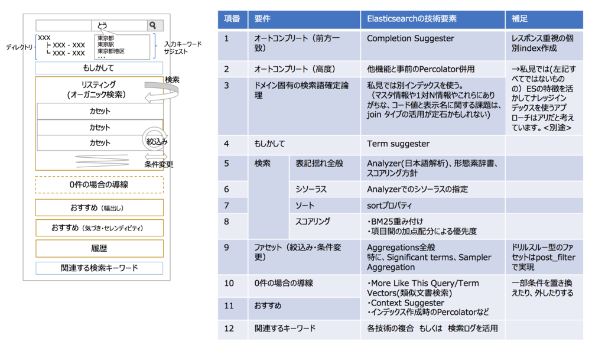The width and height of the screenshot is (605, 364).
Task: Click the リスティング (オーガニック検索) heading
Action: tap(96, 90)
